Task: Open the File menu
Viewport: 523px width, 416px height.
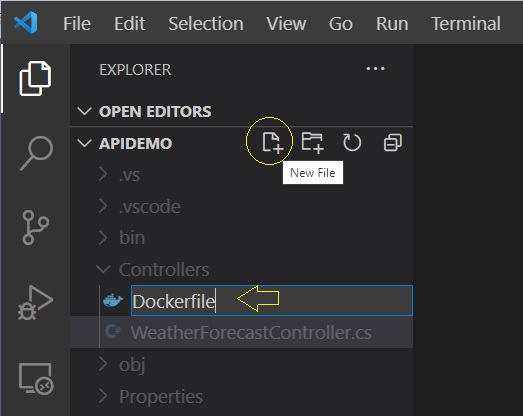Action: [x=77, y=24]
